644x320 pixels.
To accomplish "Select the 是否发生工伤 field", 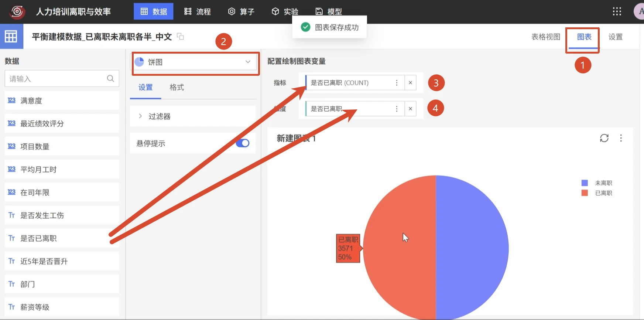I will [x=62, y=215].
